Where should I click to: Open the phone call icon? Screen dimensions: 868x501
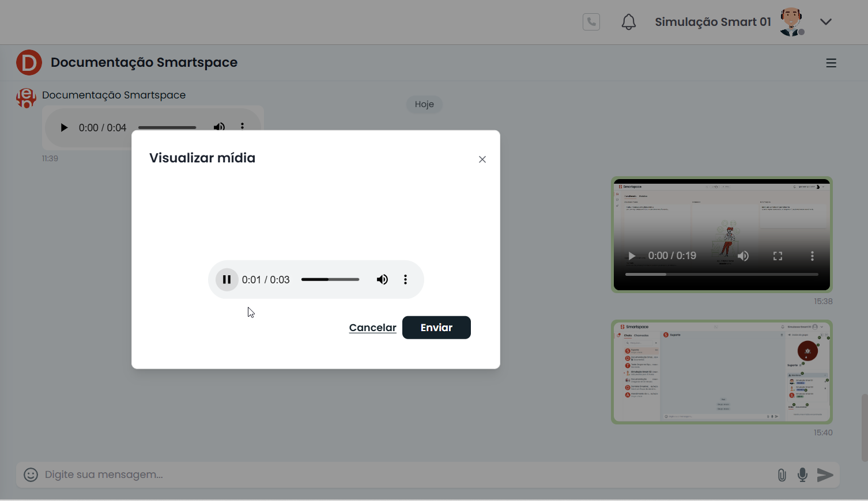(x=591, y=22)
